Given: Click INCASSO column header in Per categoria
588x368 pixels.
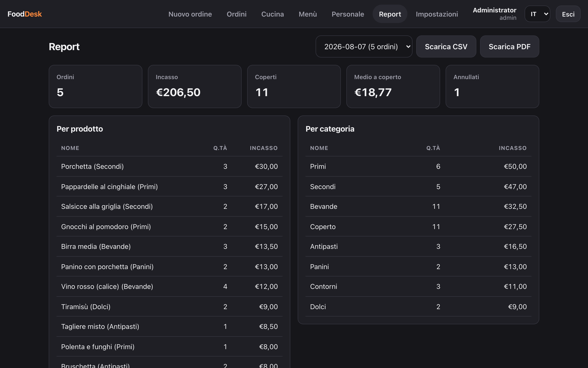Looking at the screenshot, I should (x=513, y=148).
